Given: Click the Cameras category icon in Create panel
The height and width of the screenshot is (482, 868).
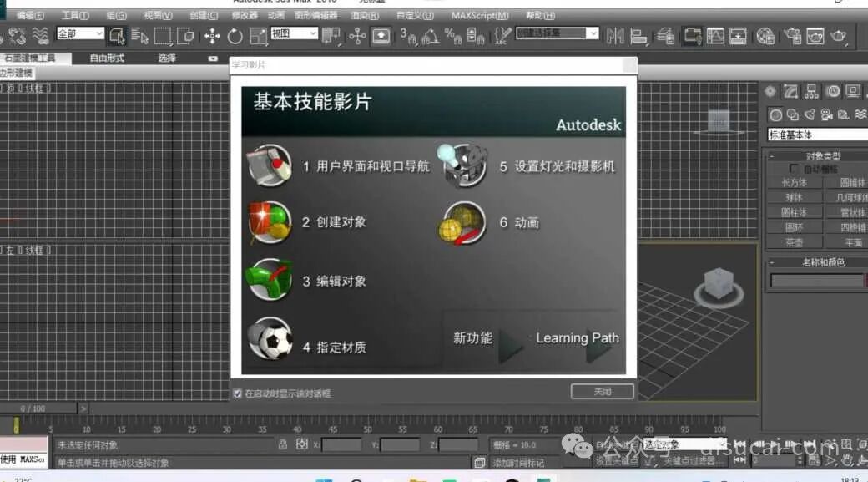Looking at the screenshot, I should (x=826, y=114).
